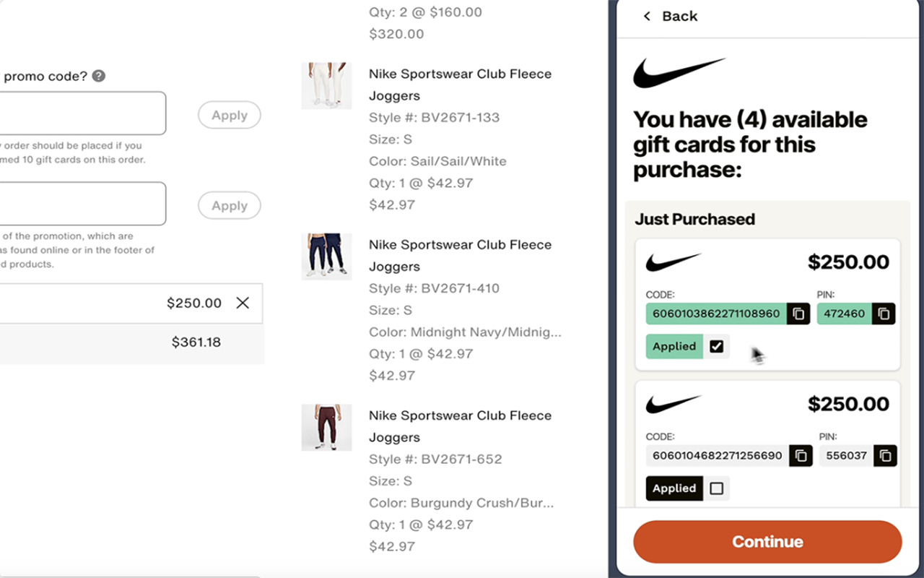The width and height of the screenshot is (924, 578).
Task: Focus the second code input field
Action: tap(79, 204)
